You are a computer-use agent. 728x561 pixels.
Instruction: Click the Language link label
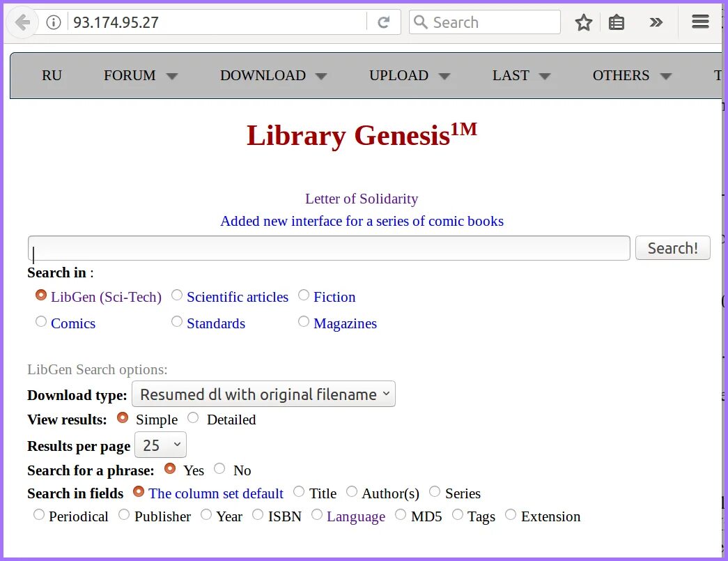click(x=356, y=517)
